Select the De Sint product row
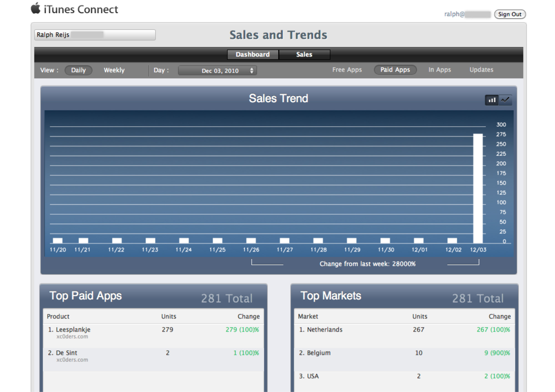Viewport: 555px width, 392px height. click(153, 360)
